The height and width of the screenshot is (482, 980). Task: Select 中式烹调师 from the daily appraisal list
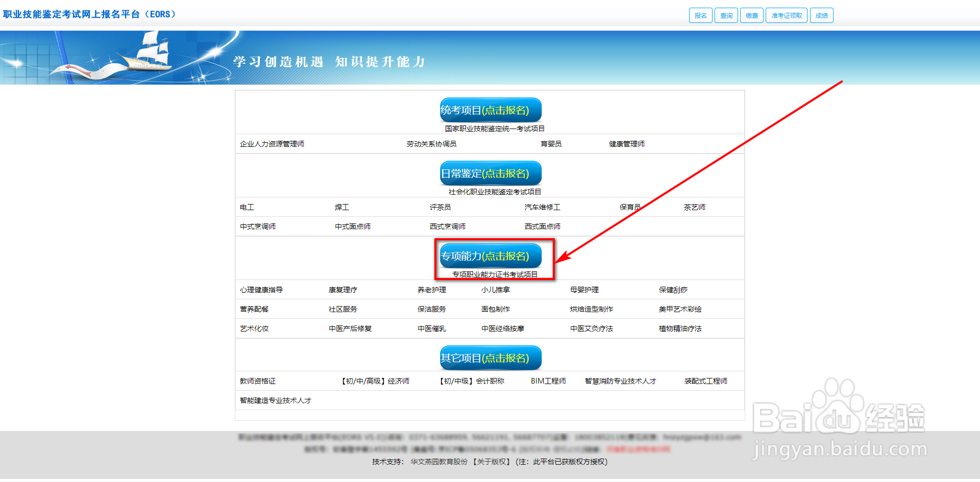pyautogui.click(x=258, y=226)
